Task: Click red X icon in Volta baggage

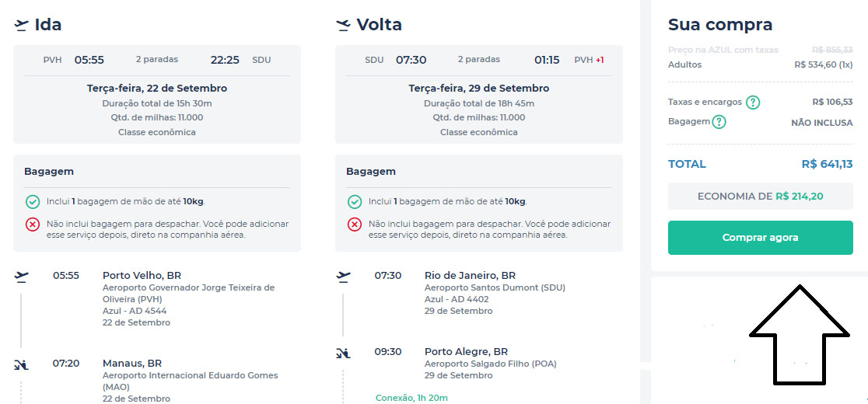Action: point(355,225)
